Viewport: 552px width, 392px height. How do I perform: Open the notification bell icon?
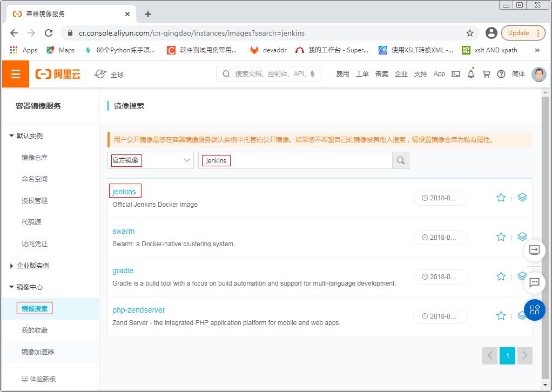click(471, 74)
